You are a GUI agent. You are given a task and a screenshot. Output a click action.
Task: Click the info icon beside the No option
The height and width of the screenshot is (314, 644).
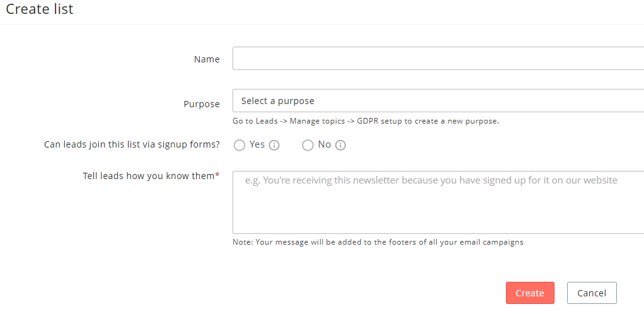coord(340,145)
